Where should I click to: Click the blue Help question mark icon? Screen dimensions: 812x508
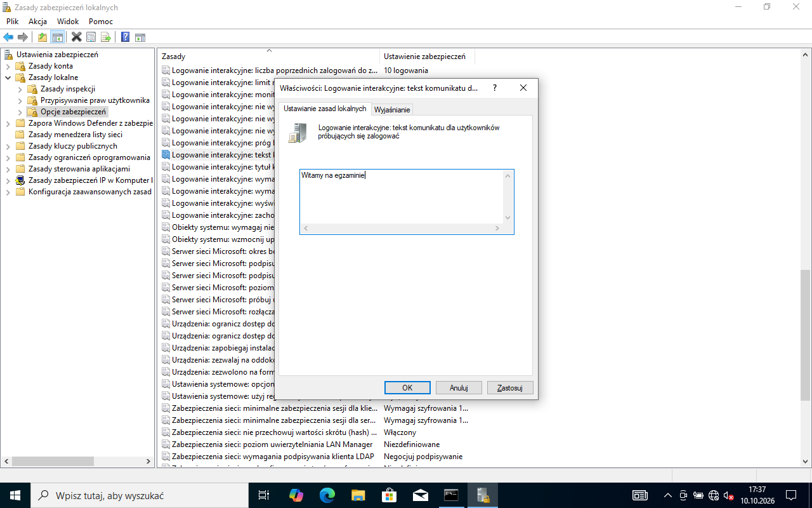click(x=126, y=37)
